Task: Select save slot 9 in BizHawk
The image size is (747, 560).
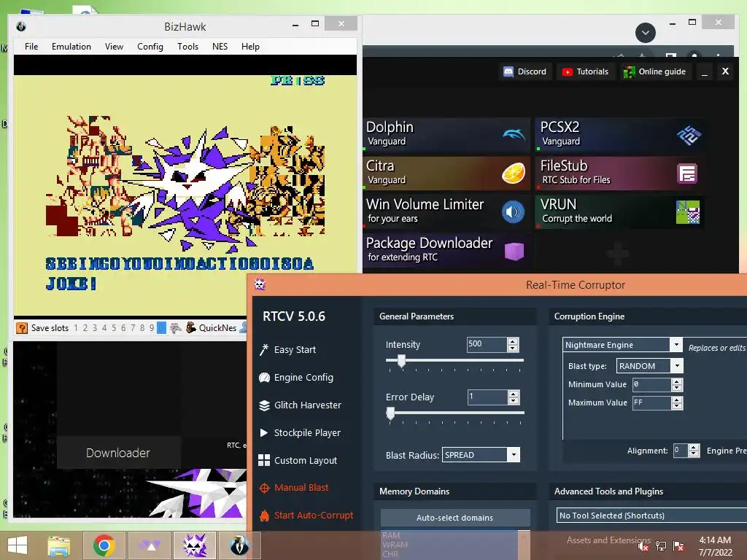Action: point(152,328)
